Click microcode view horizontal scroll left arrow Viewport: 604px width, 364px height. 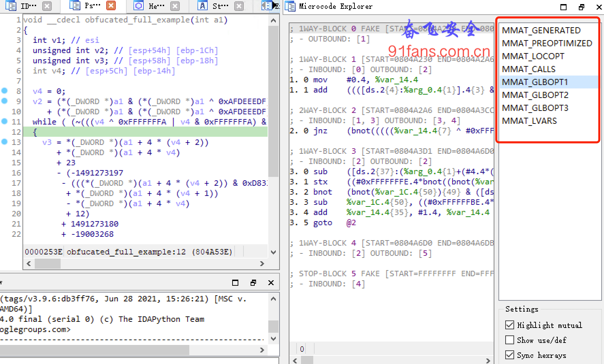[295, 361]
